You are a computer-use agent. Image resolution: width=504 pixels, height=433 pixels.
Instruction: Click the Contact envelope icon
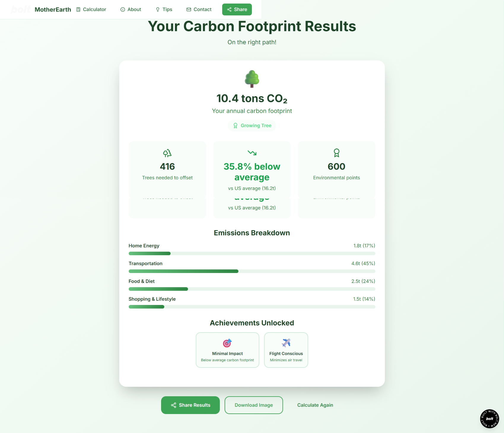pyautogui.click(x=189, y=9)
